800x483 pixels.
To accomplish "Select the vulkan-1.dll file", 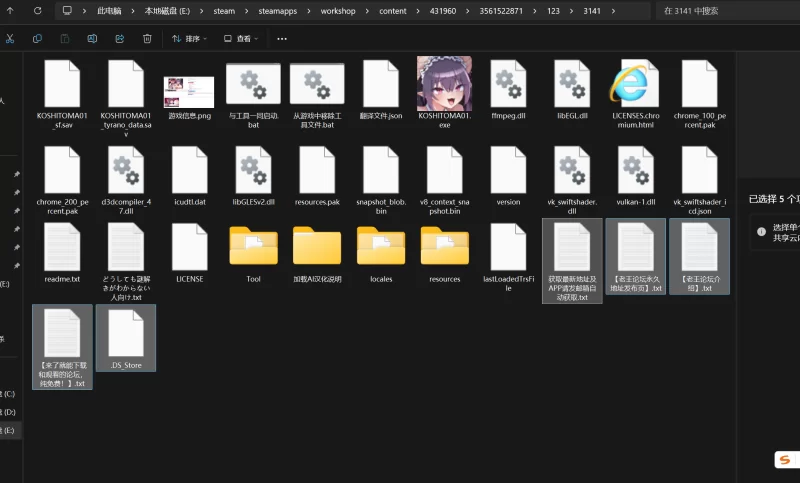I will [636, 176].
